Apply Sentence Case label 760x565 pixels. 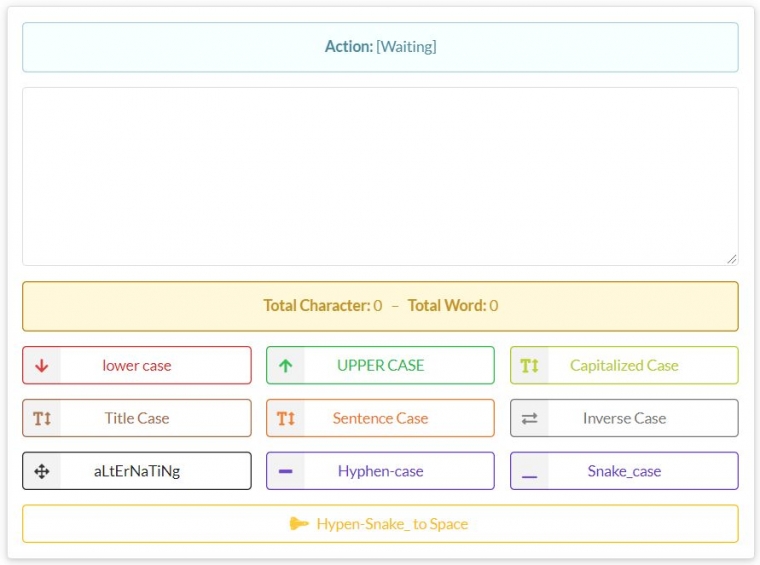click(380, 418)
